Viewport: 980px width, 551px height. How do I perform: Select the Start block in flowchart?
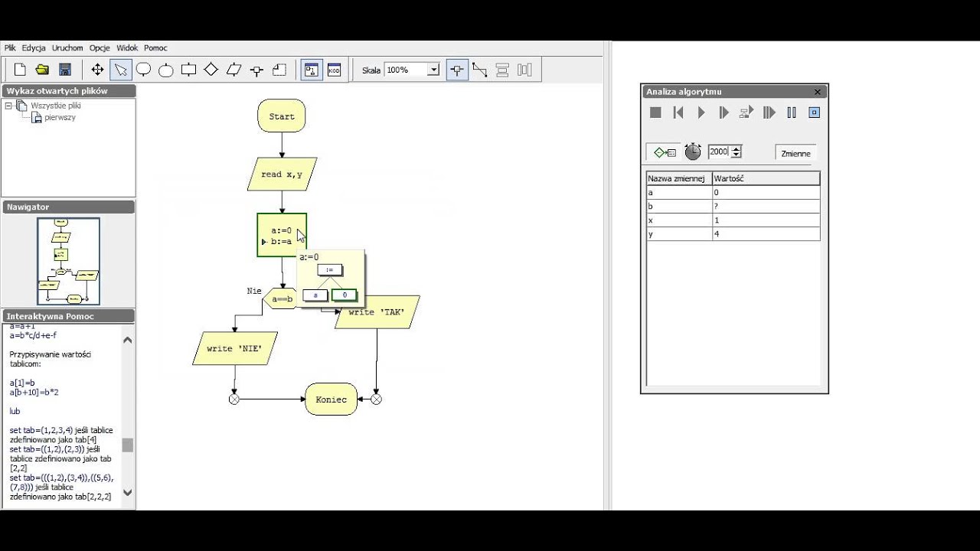tap(282, 116)
